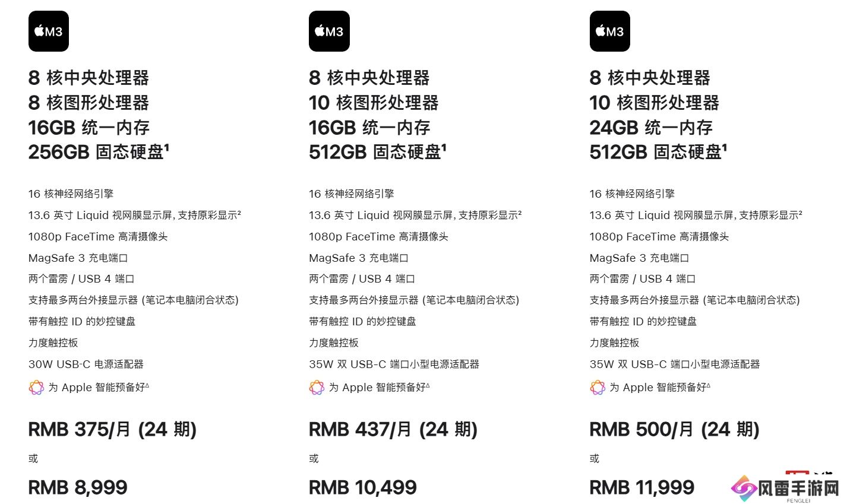Click the Apple Intelligence icon for the RMB 10,499 model
This screenshot has width=844, height=504.
[x=317, y=388]
